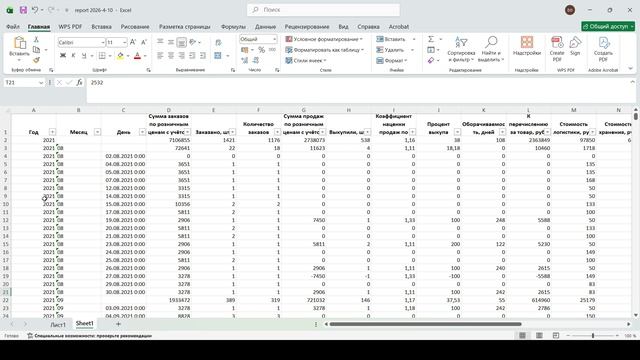
Task: Open the Формат cells dropdown
Action: [392, 60]
